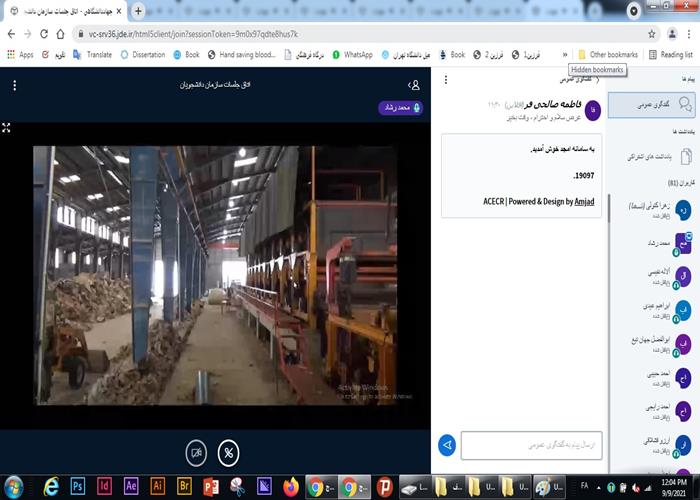Open the WhatsApp bookmark
Screen dimensions: 700x500
click(352, 54)
